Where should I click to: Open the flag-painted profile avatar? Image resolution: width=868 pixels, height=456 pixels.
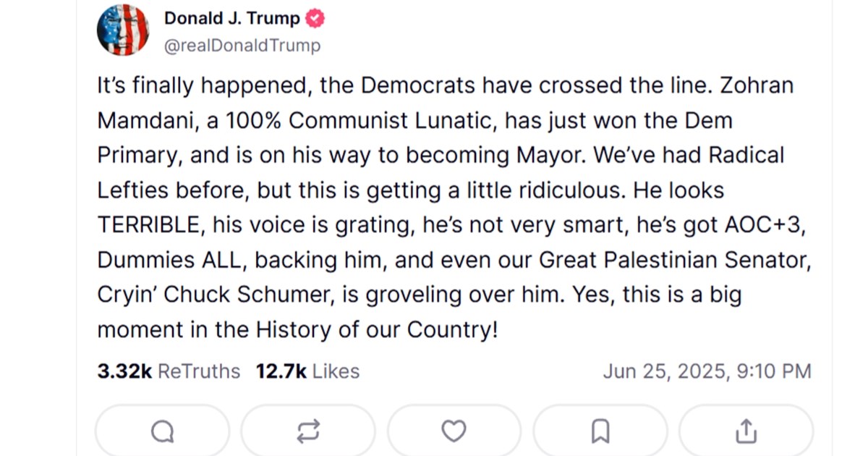[x=123, y=30]
